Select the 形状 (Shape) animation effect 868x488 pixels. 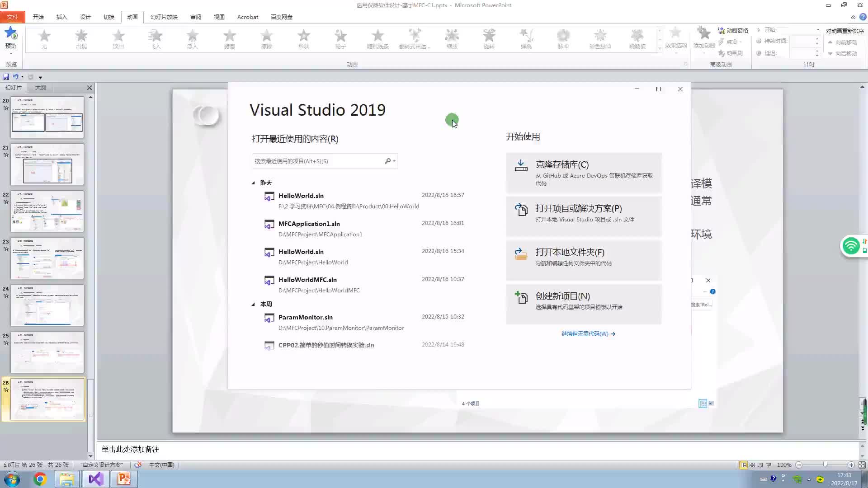pos(304,39)
